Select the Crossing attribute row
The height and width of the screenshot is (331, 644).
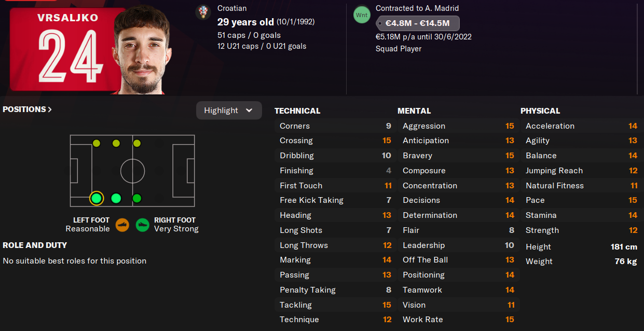[335, 141]
